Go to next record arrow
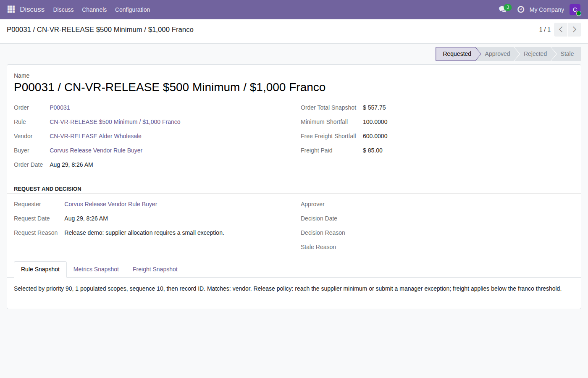588x378 pixels. 575,29
